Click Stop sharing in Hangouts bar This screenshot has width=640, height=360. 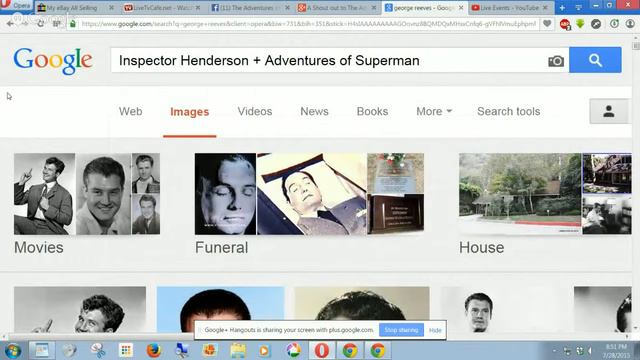(401, 330)
